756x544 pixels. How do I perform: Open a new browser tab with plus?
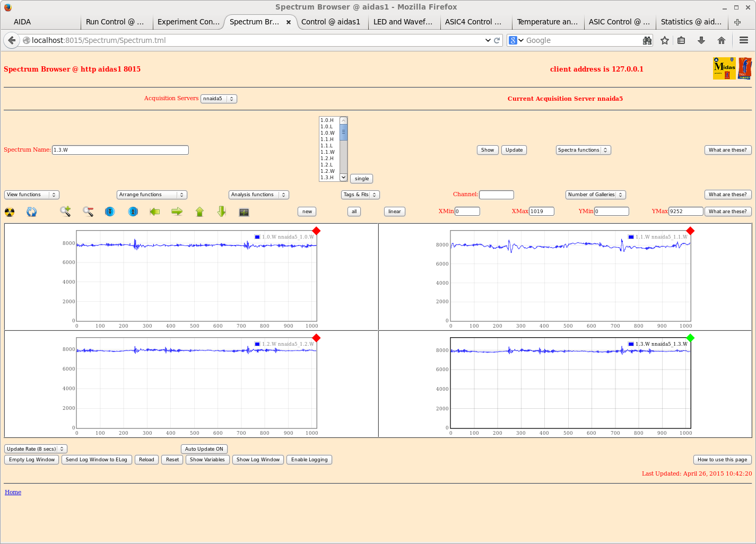pos(737,22)
